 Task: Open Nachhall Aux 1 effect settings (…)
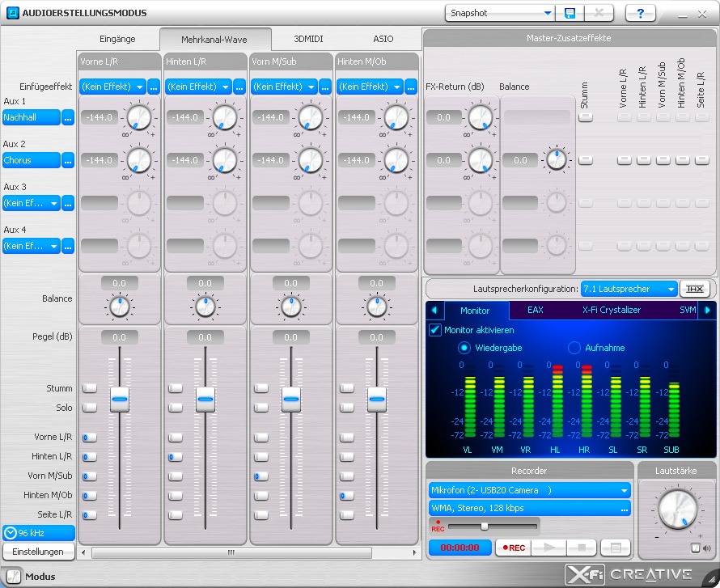click(x=68, y=117)
